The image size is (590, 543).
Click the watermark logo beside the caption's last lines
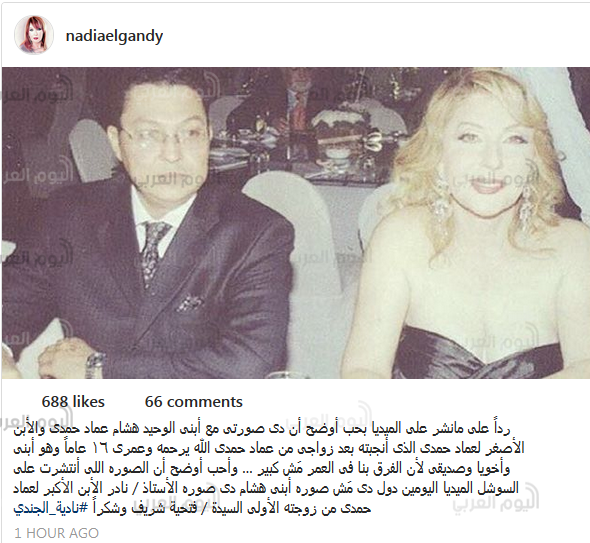pos(497,497)
